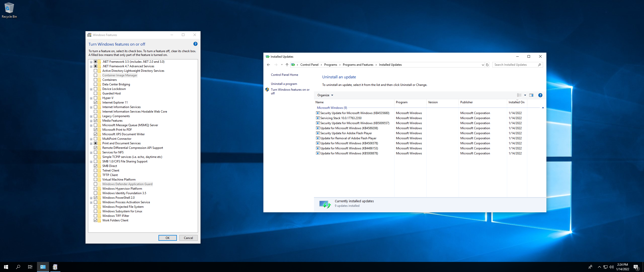
Task: Sort by Name column header
Action: coord(354,102)
